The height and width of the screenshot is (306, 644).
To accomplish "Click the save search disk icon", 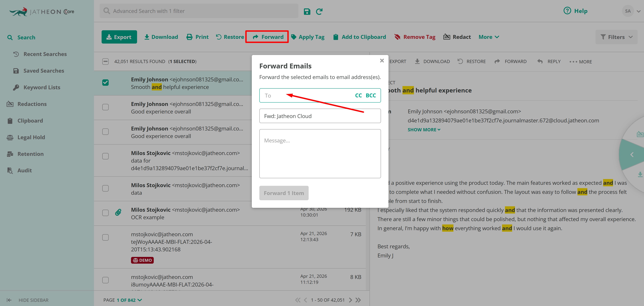I will 307,11.
